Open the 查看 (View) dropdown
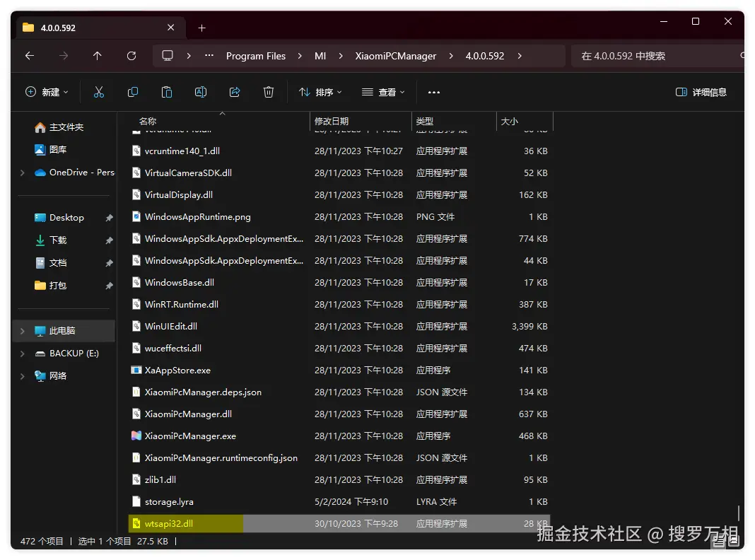This screenshot has height=560, width=755. point(382,92)
